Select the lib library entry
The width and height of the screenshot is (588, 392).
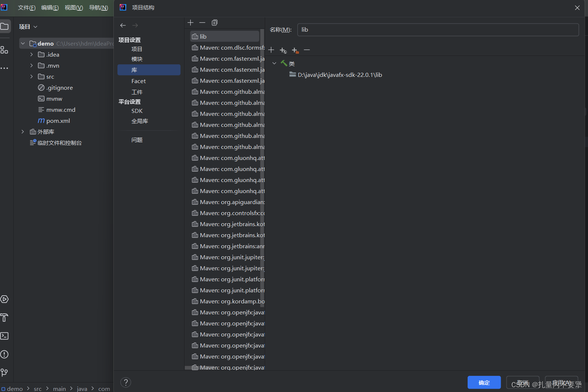tap(225, 37)
